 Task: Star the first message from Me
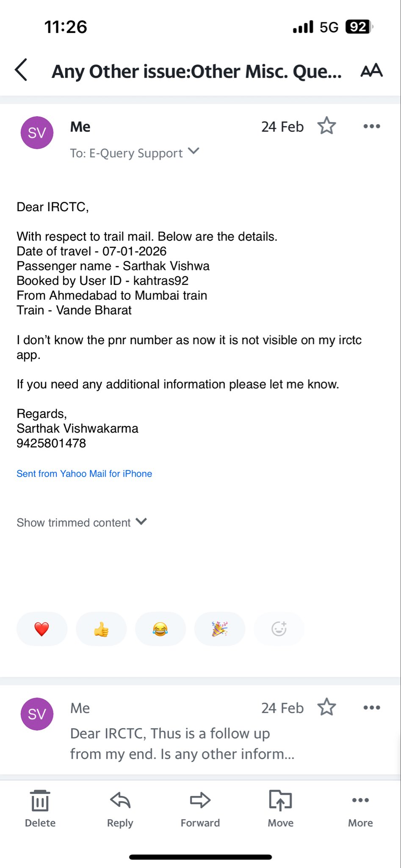(x=326, y=126)
